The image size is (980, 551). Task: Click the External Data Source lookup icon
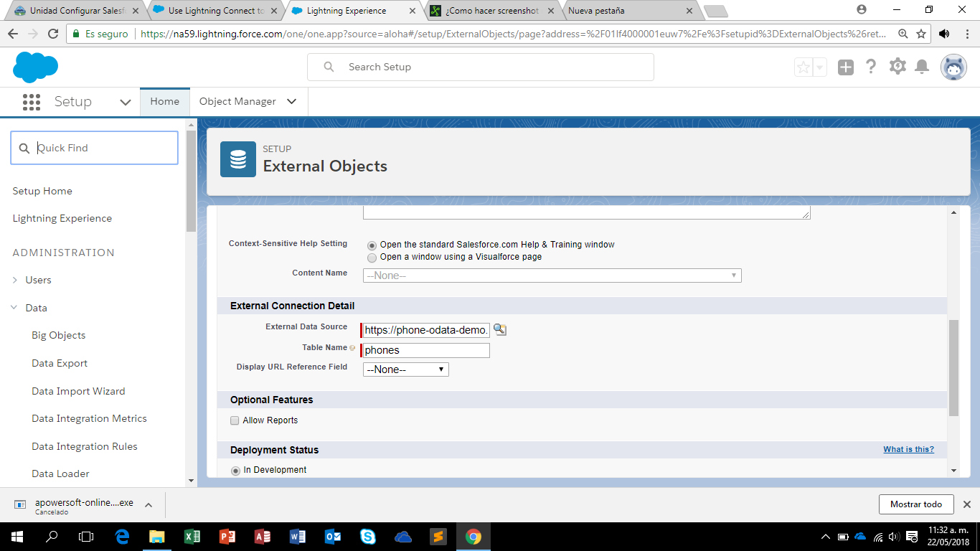[499, 329]
